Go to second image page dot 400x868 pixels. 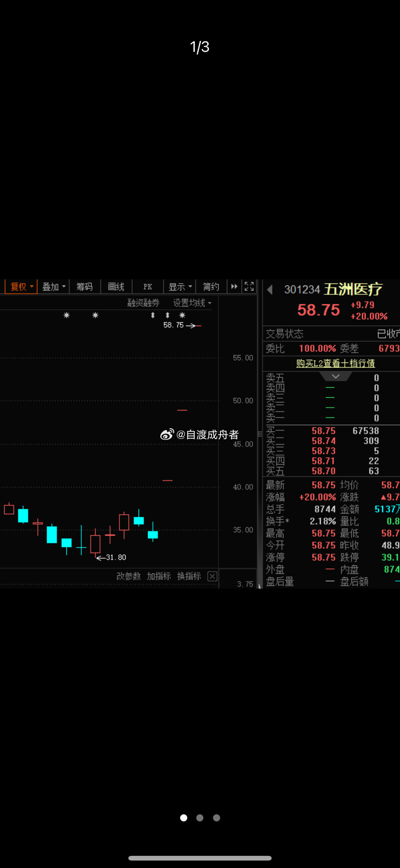click(x=200, y=818)
